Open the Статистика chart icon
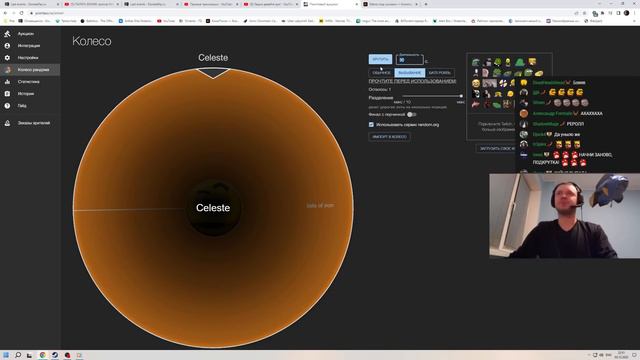Image resolution: width=640 pixels, height=360 pixels. tap(7, 82)
